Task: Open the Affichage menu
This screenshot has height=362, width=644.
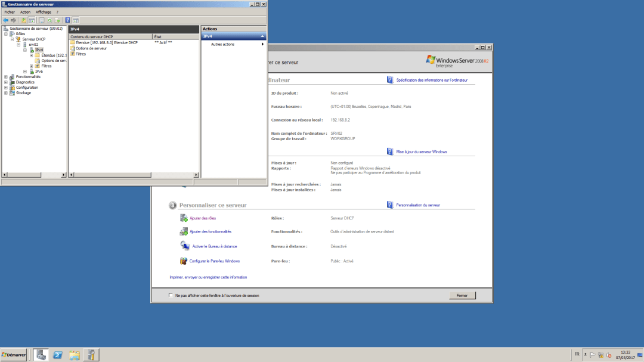Action: pos(43,12)
